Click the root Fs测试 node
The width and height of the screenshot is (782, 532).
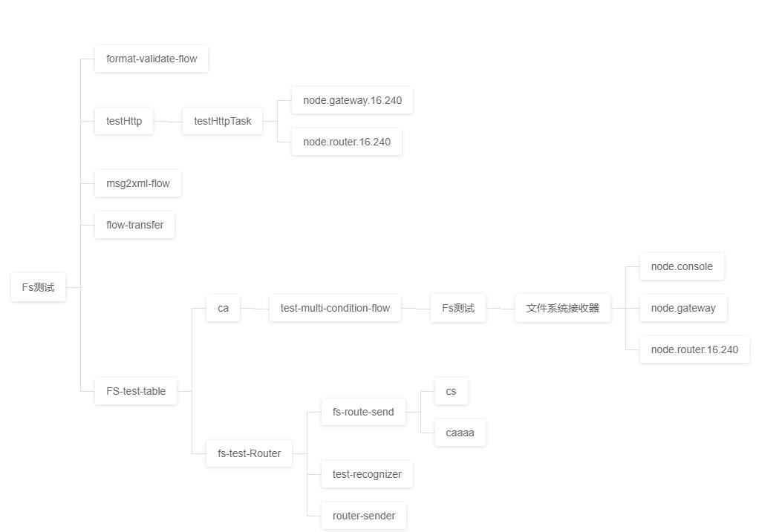click(39, 287)
